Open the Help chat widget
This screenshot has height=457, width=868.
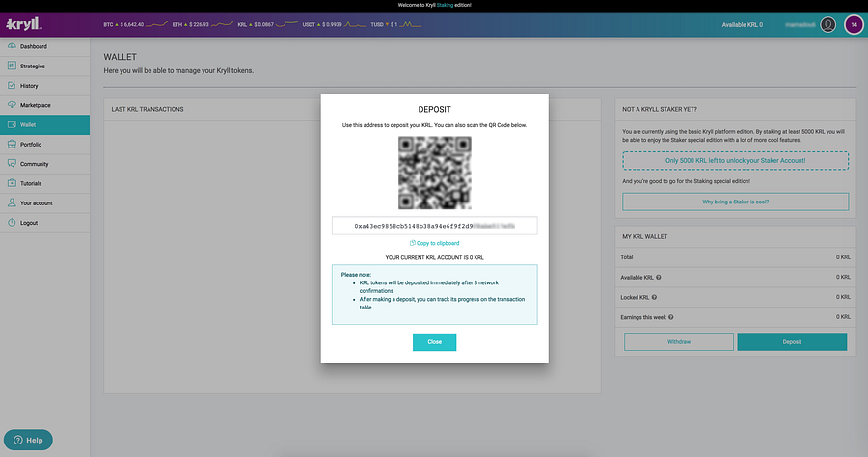tap(28, 440)
